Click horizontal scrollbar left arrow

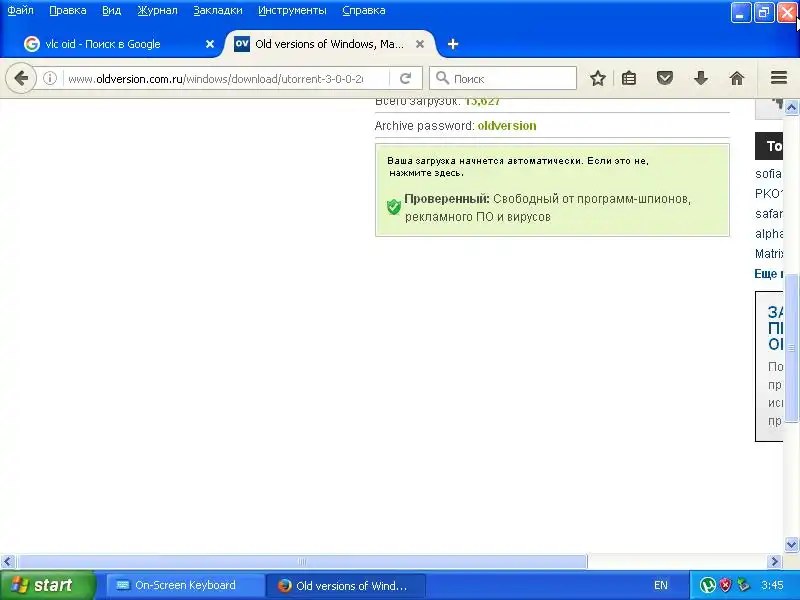pyautogui.click(x=7, y=562)
